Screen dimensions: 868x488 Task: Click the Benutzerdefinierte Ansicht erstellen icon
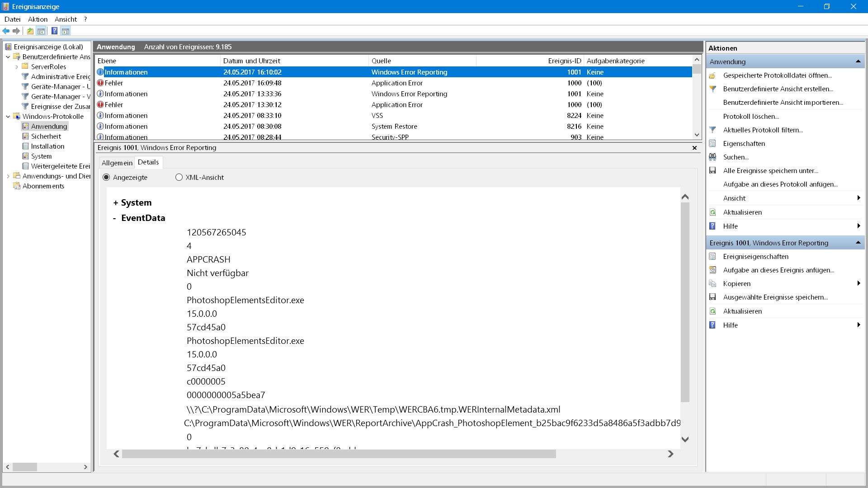[x=713, y=89]
